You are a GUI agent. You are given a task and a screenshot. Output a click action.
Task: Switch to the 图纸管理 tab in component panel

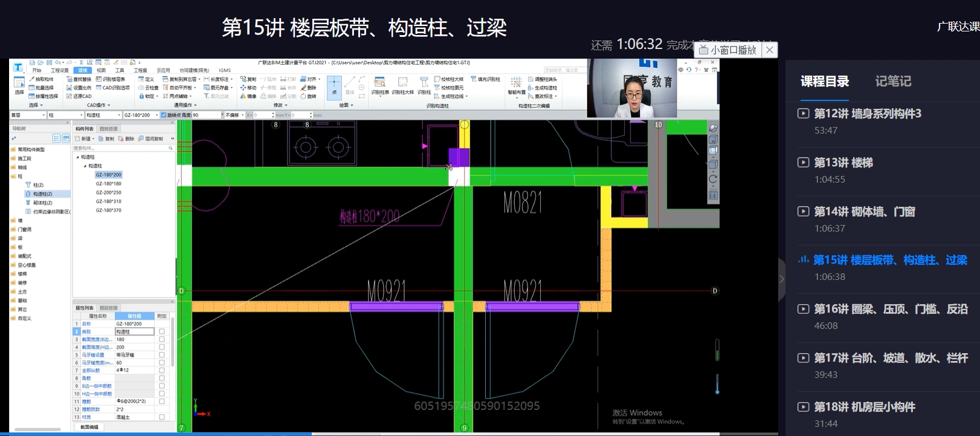109,129
